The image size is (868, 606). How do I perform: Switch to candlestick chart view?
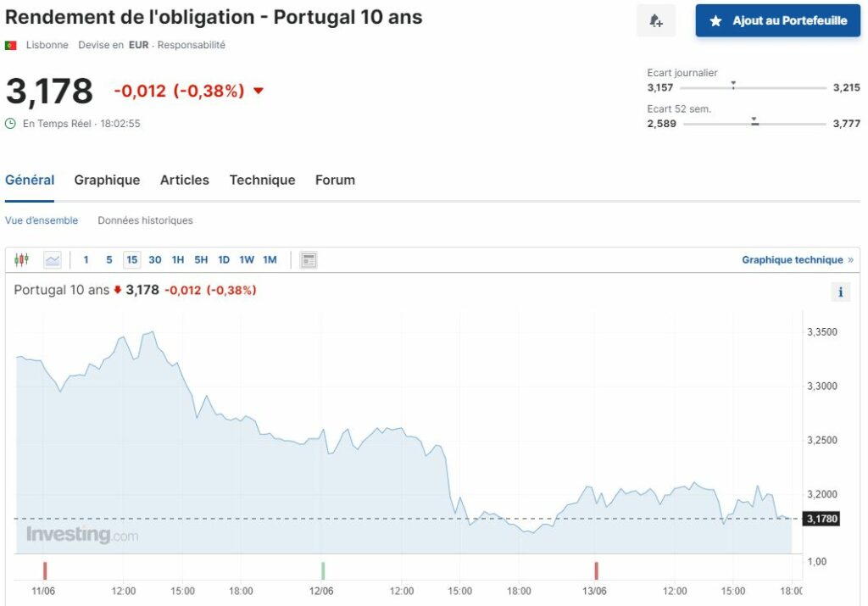tap(21, 260)
